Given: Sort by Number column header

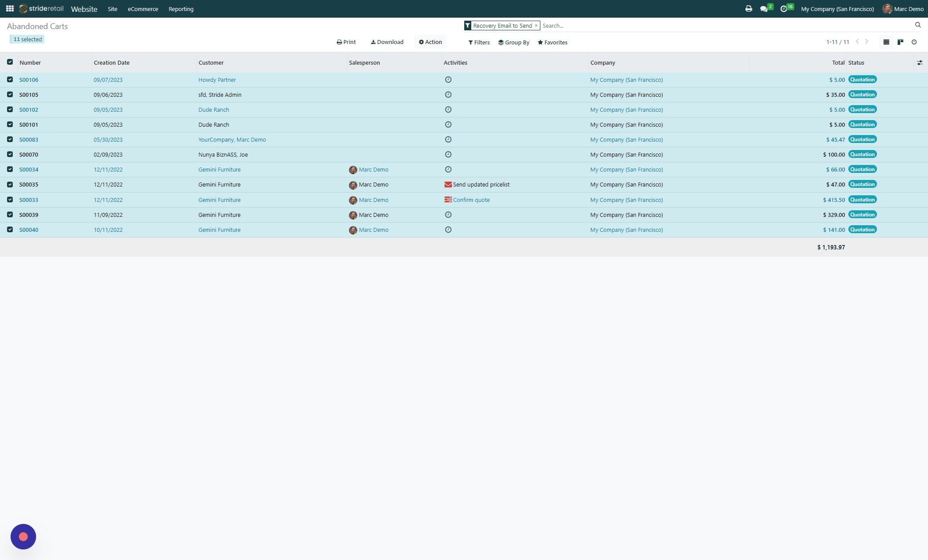Looking at the screenshot, I should pos(30,62).
